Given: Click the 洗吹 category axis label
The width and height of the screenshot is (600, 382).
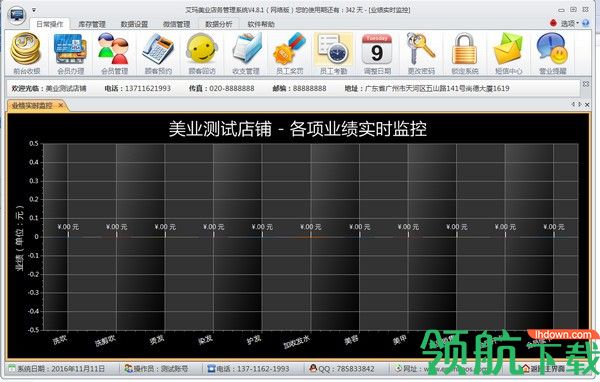Looking at the screenshot, I should pos(60,340).
